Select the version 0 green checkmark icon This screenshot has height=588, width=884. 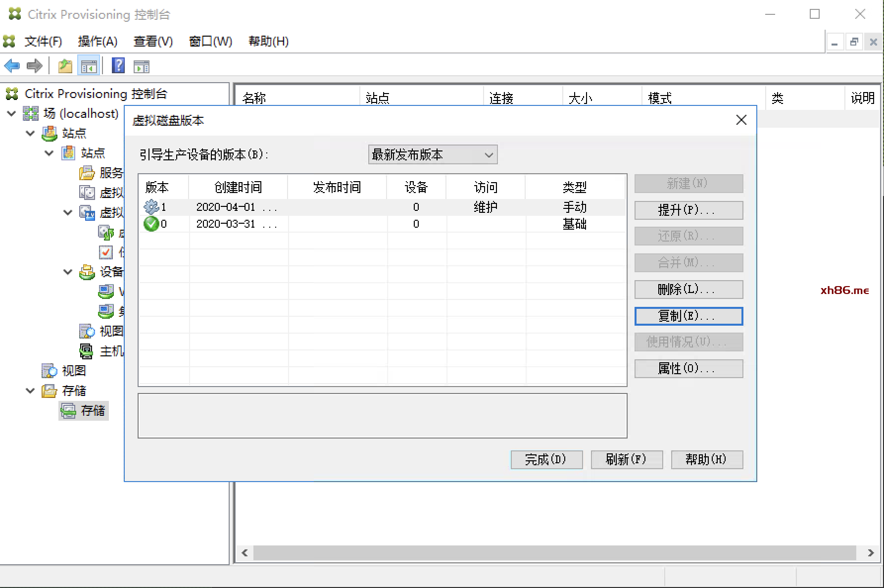pyautogui.click(x=151, y=224)
